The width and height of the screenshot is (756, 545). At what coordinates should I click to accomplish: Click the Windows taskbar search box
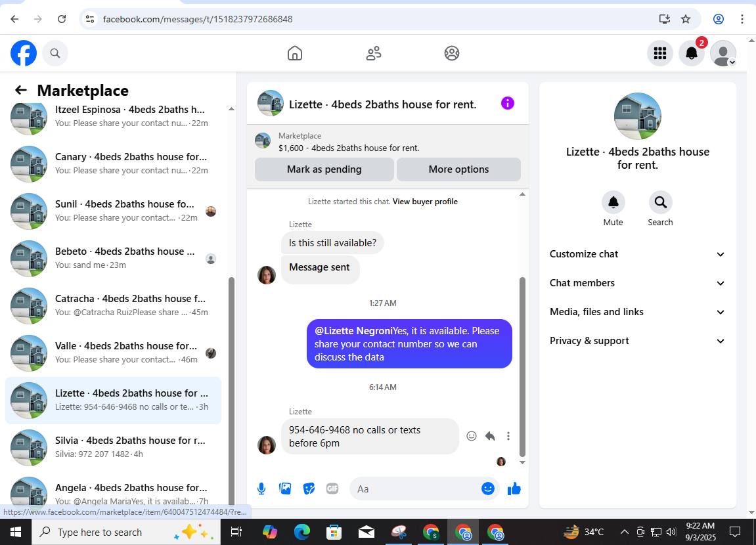coord(126,532)
